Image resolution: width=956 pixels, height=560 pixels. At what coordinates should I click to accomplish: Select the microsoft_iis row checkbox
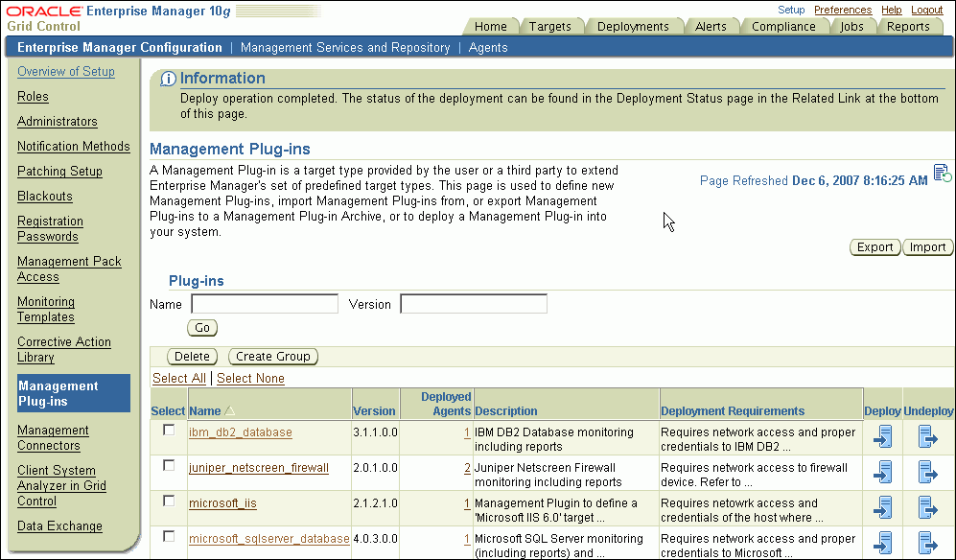[169, 502]
